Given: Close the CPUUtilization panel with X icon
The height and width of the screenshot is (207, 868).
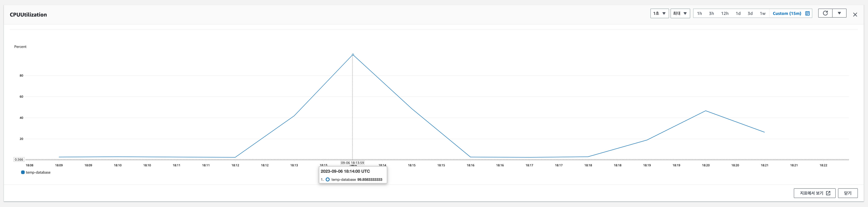Looking at the screenshot, I should pyautogui.click(x=855, y=14).
